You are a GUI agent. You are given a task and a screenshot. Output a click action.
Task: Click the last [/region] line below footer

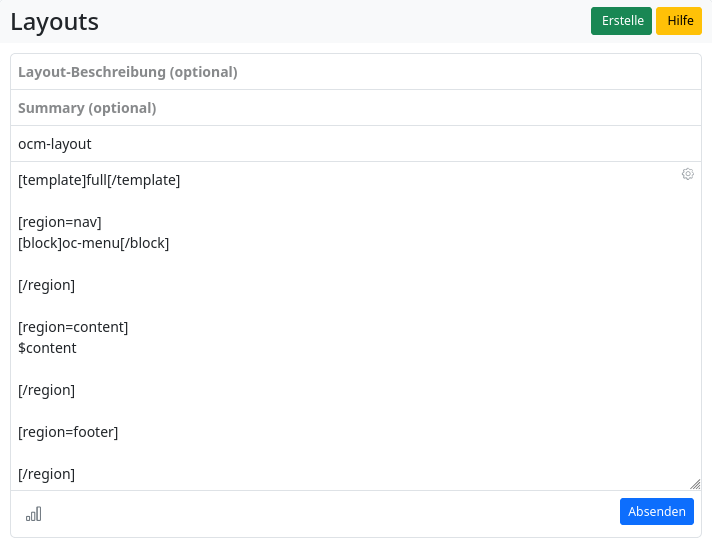coord(46,474)
